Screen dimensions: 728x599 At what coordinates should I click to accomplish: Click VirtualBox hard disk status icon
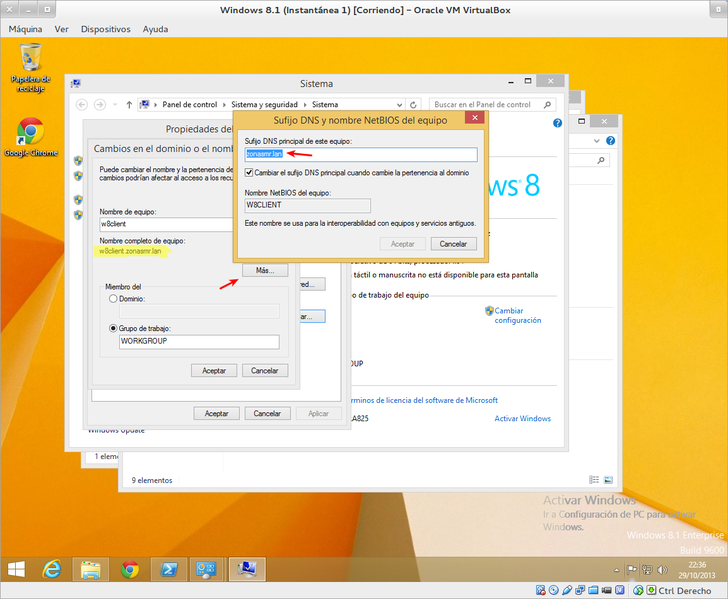540,590
